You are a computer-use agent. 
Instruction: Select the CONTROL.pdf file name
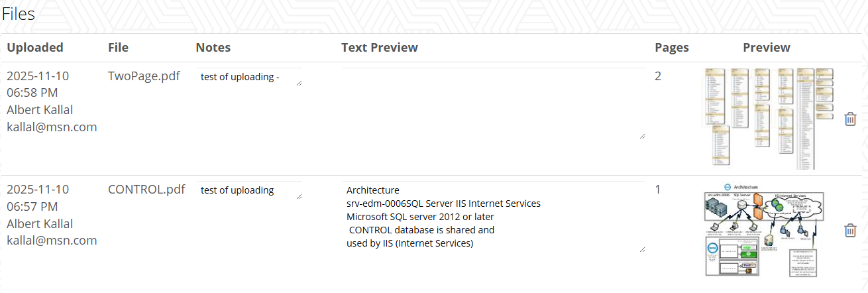pos(146,189)
